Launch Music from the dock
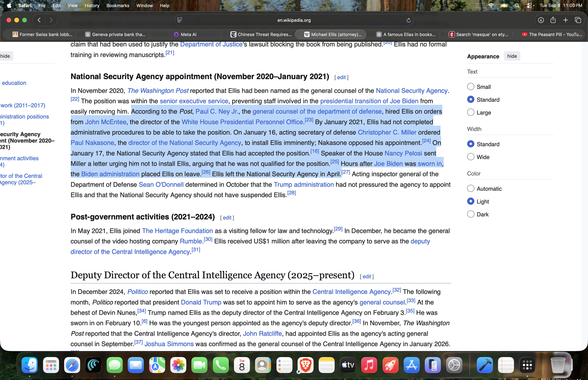Screen dimensions: 588x380 point(369,365)
